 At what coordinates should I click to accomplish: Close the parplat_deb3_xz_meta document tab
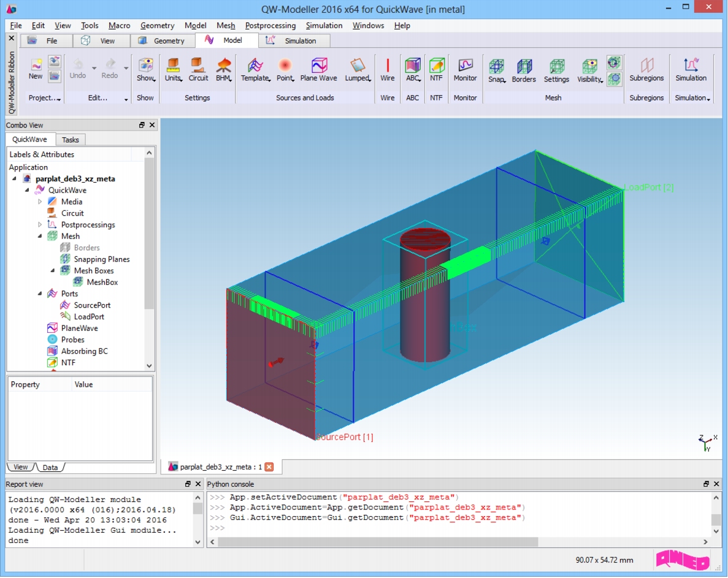coord(269,466)
